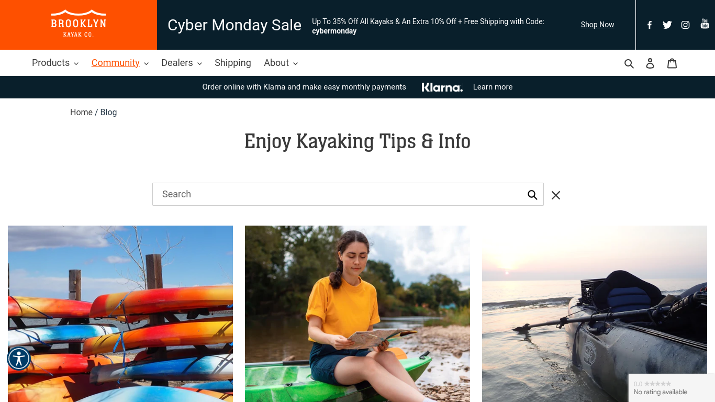Open the account login person icon
The width and height of the screenshot is (715, 402).
650,63
